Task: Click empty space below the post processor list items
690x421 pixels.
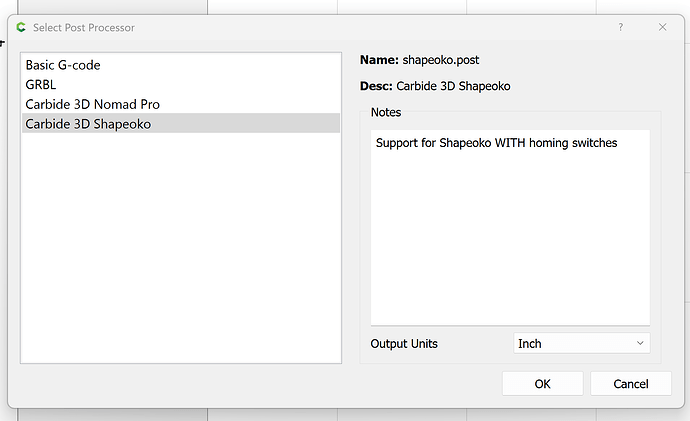Action: 180,250
